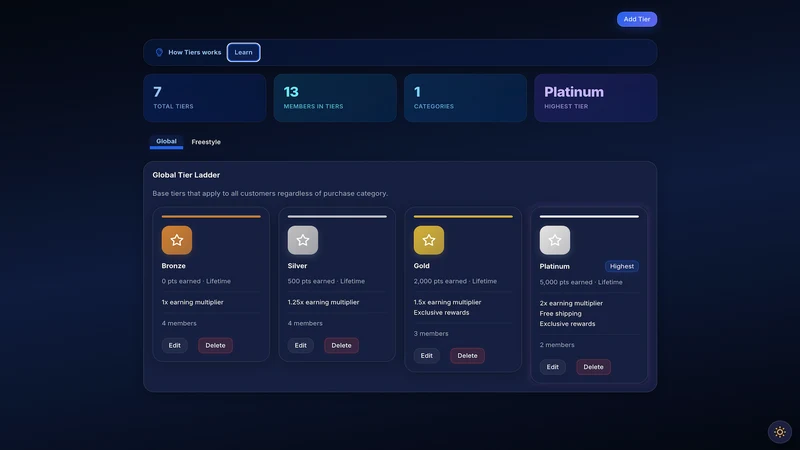The width and height of the screenshot is (800, 450).
Task: Click '2x earning multiplier' text
Action: point(571,303)
